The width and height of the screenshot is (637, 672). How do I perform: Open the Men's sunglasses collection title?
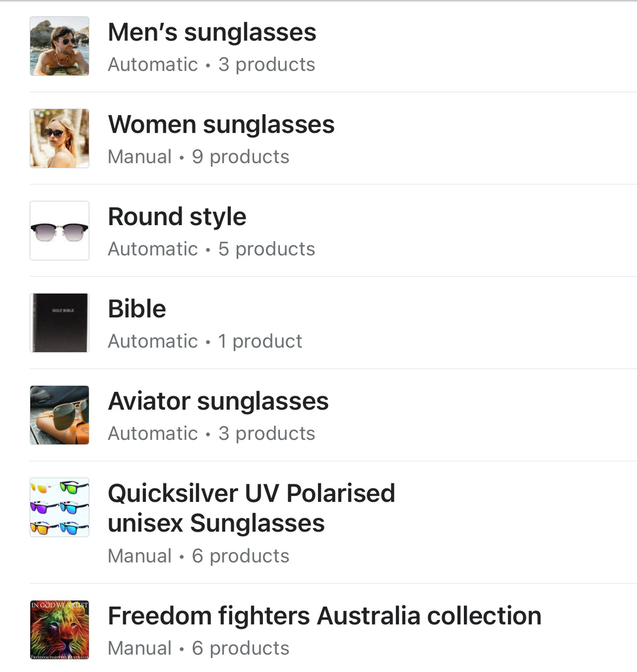[212, 32]
